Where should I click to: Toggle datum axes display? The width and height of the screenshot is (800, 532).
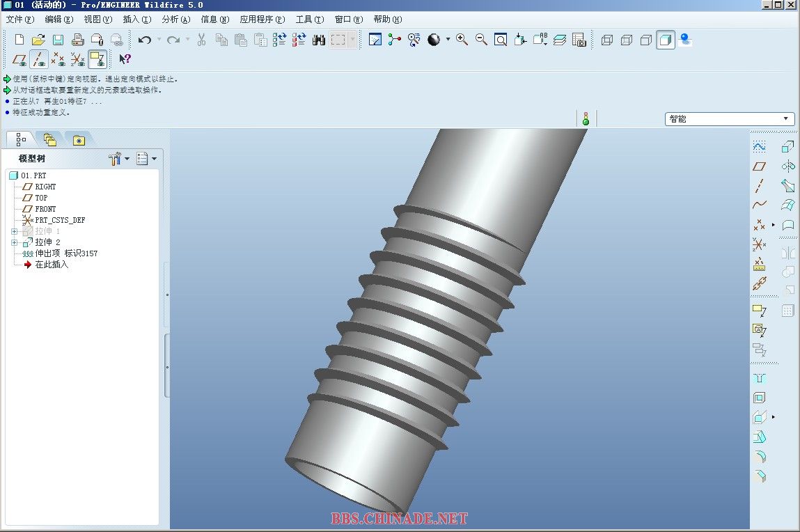[39, 59]
